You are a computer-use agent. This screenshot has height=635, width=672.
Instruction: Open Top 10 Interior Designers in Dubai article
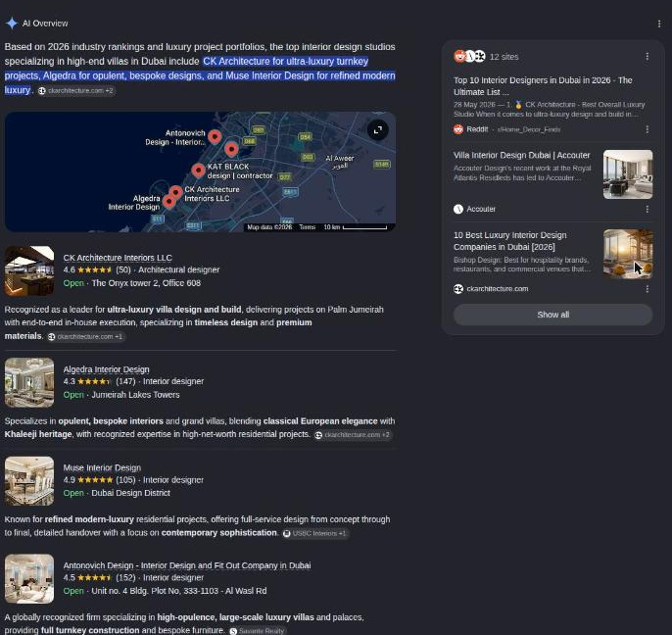click(x=543, y=86)
